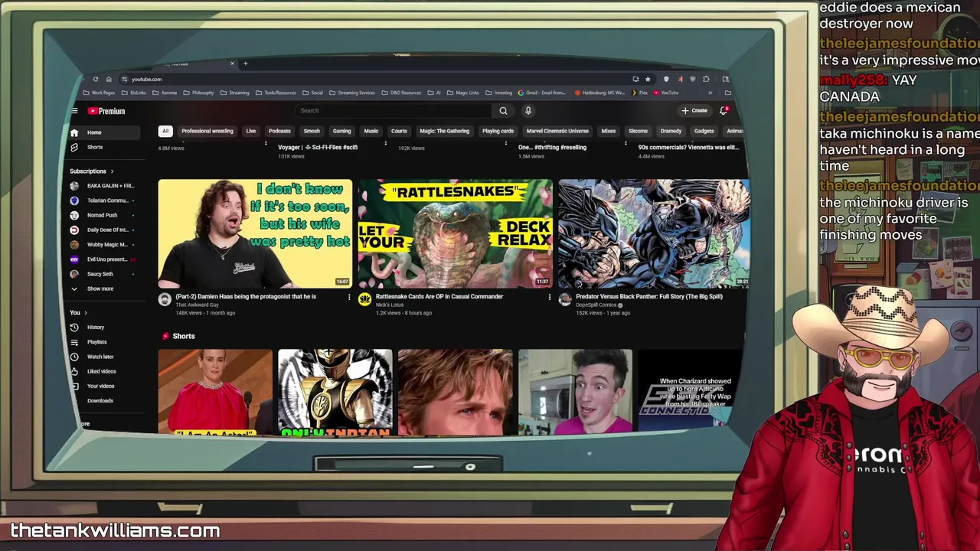Select the Sitcoms filter chip
980x551 pixels.
point(638,131)
